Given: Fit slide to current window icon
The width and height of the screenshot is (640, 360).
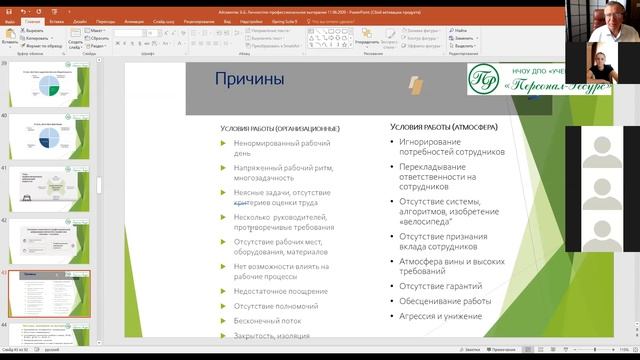Looking at the screenshot, I should (635, 350).
